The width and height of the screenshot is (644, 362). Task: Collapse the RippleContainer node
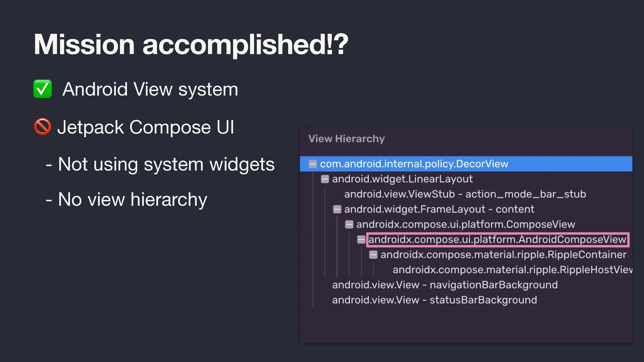(373, 255)
